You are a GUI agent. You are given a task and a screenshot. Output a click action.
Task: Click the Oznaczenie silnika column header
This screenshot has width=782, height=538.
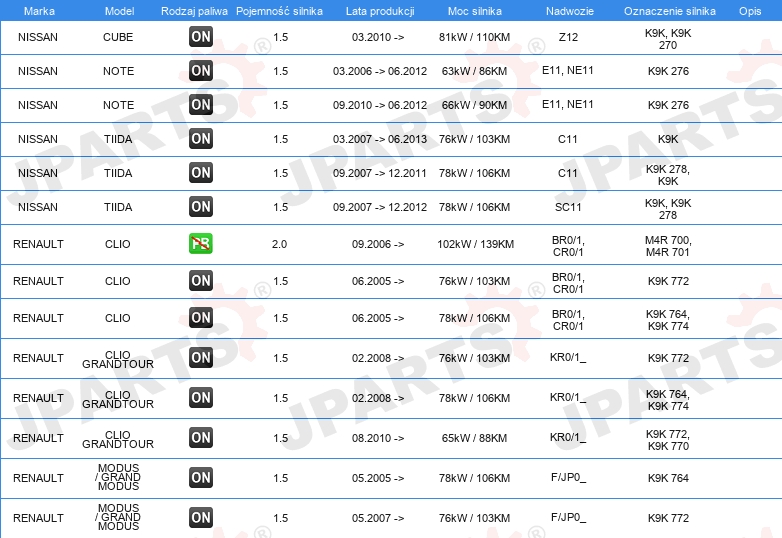click(670, 11)
